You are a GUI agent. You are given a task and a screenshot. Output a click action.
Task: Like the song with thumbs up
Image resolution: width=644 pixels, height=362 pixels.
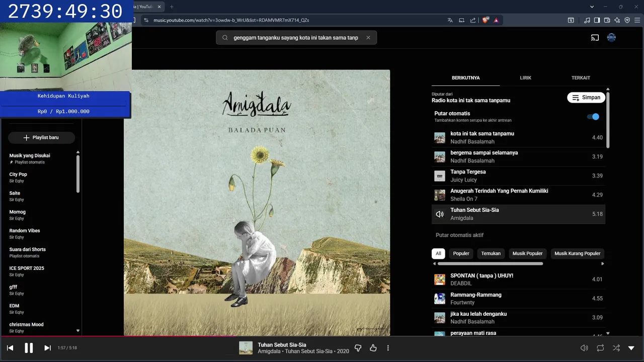pos(373,348)
